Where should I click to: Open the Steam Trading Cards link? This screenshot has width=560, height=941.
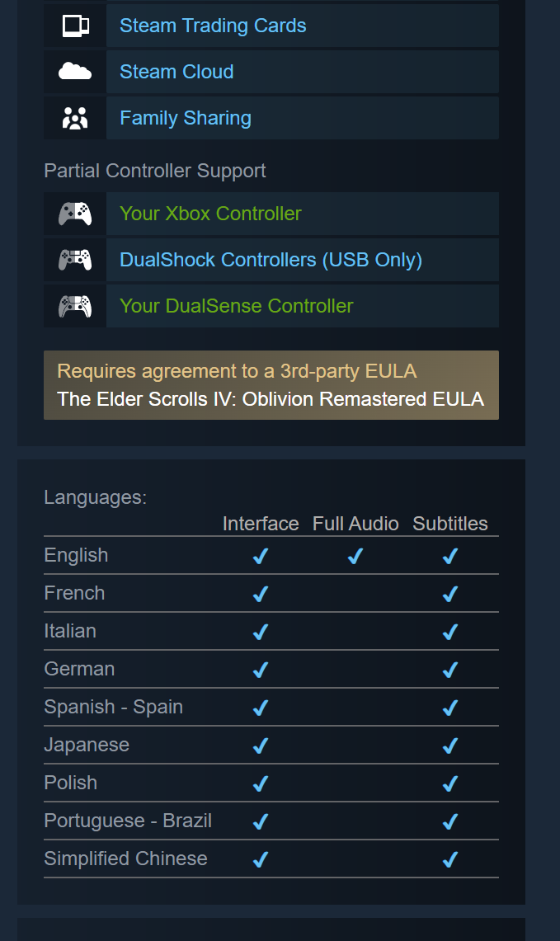213,26
